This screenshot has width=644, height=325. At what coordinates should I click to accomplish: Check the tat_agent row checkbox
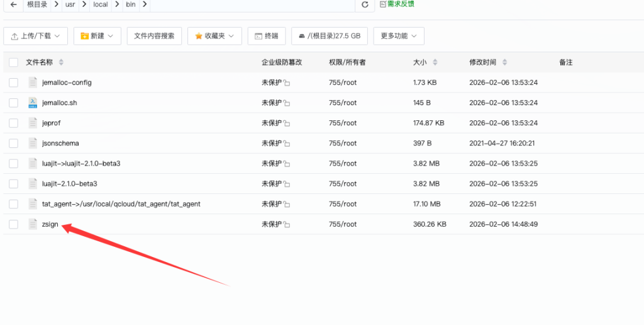pos(14,204)
